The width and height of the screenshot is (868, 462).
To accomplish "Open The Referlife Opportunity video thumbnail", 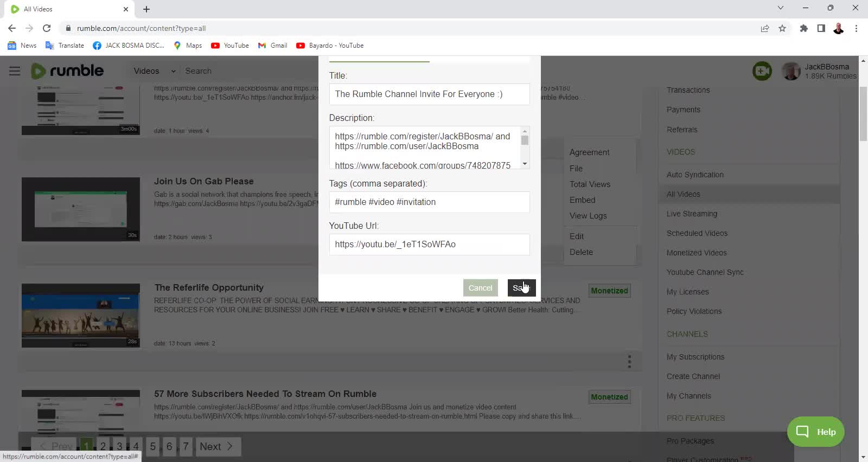I will coord(81,316).
